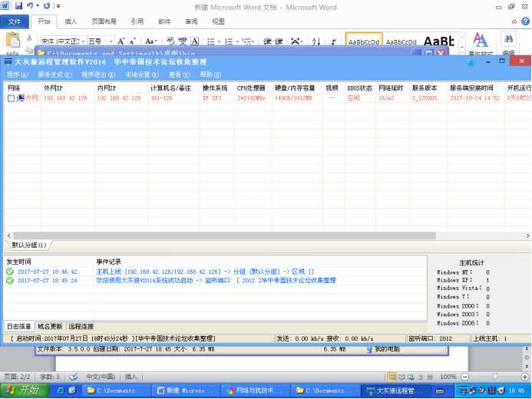Viewport: 532px width, 399px height.
Task: Open the 程序(A) menu
Action: pos(18,74)
